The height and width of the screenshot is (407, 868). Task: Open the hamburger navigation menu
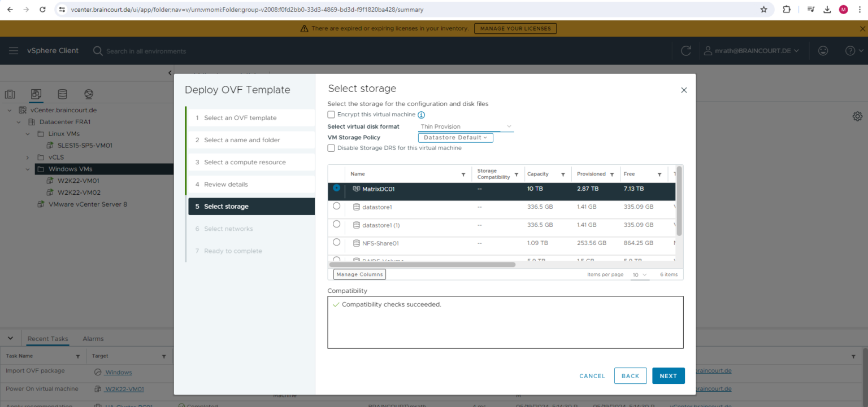point(14,50)
